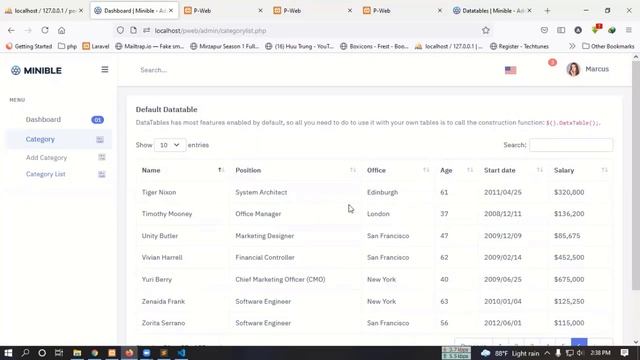Open the Show entries dropdown

(x=170, y=145)
